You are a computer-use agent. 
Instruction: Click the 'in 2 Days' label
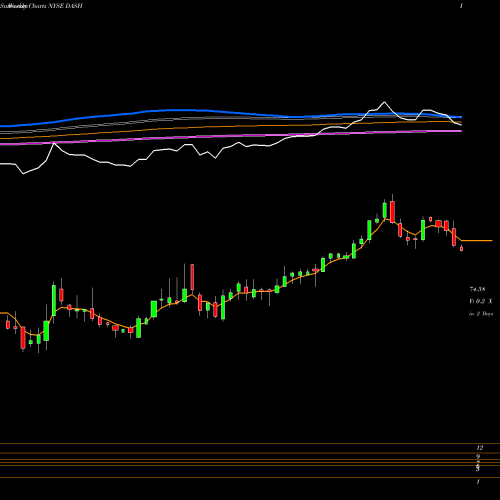[x=481, y=314]
